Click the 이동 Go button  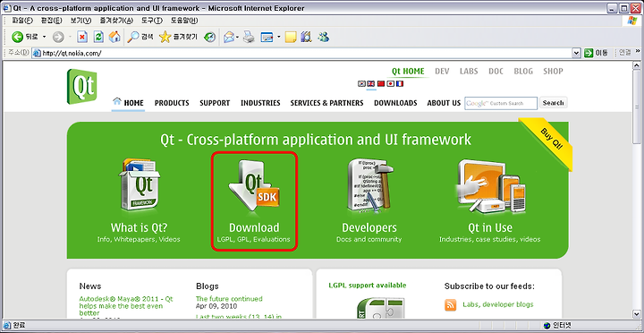click(596, 53)
